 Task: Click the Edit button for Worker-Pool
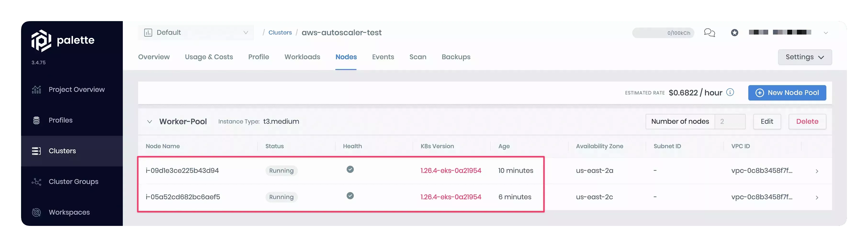[x=767, y=122]
